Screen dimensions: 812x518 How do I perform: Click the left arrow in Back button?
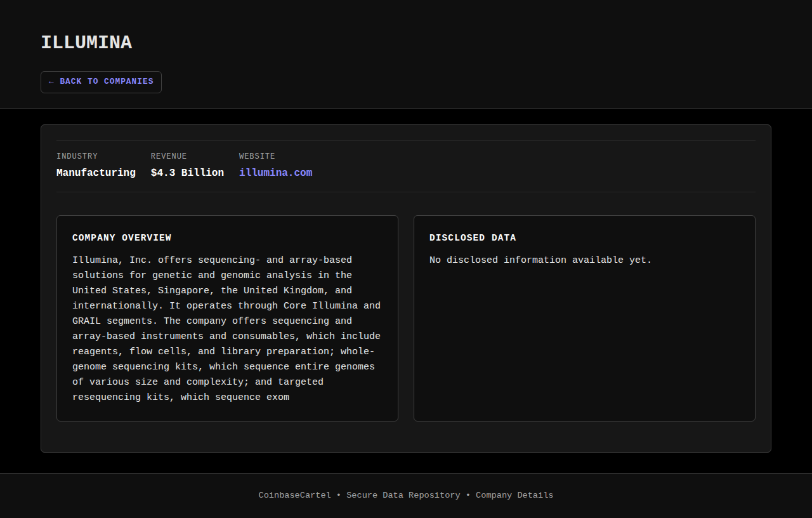click(x=51, y=82)
